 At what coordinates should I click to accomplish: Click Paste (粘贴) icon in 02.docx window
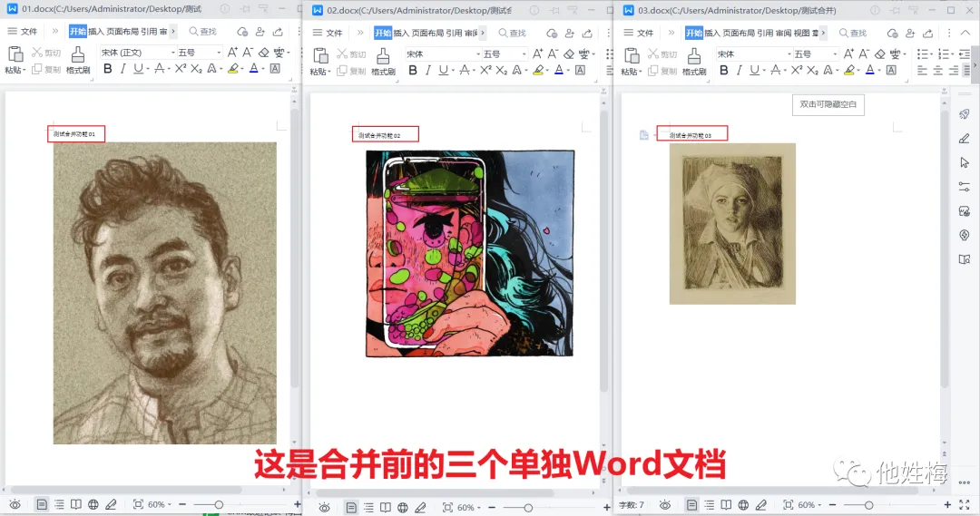pos(320,56)
